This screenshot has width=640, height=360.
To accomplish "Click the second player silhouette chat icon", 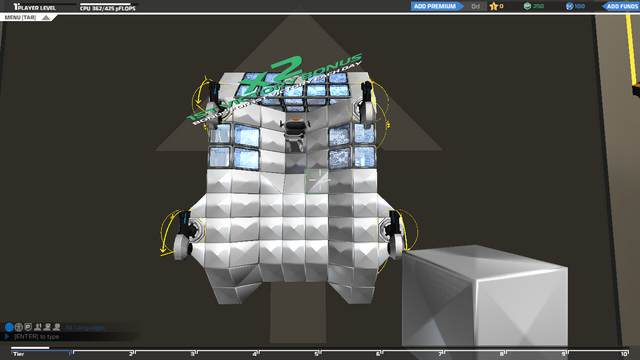I will pos(47,327).
